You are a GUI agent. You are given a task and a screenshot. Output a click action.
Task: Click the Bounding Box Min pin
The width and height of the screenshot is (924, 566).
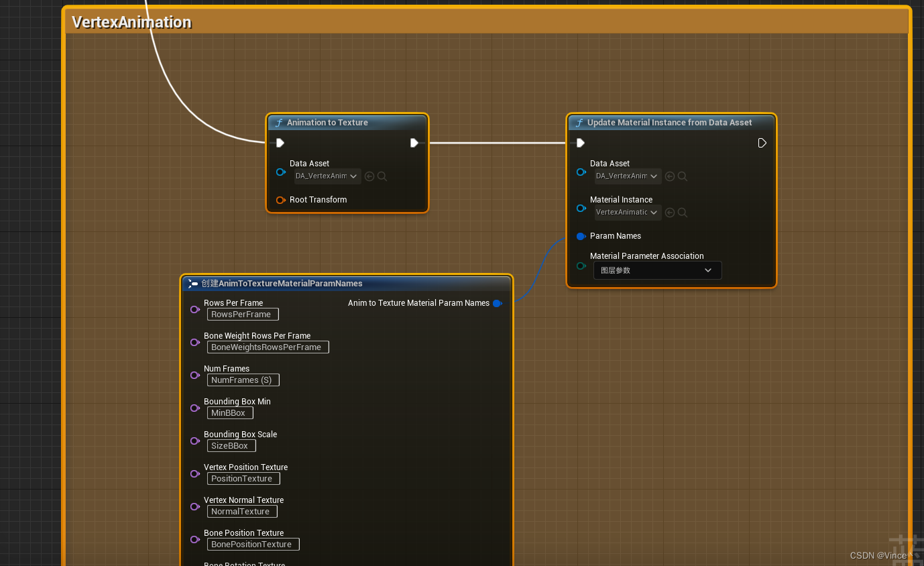click(195, 408)
